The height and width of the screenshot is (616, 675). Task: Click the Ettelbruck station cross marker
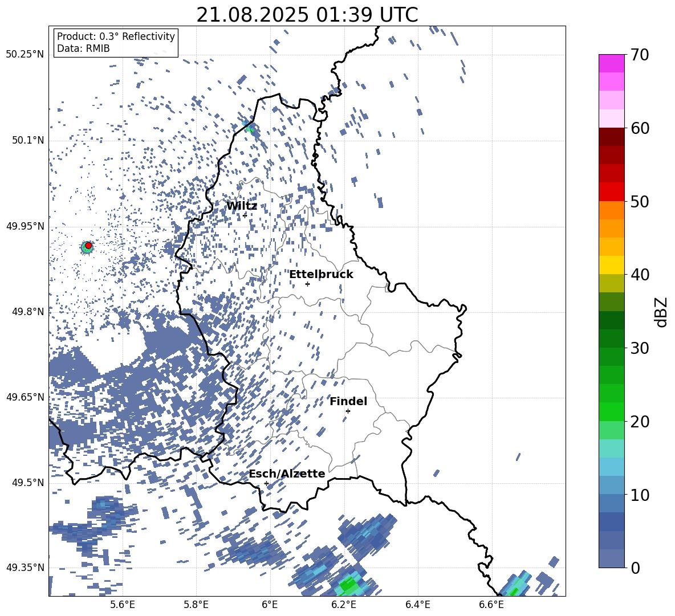(x=307, y=284)
